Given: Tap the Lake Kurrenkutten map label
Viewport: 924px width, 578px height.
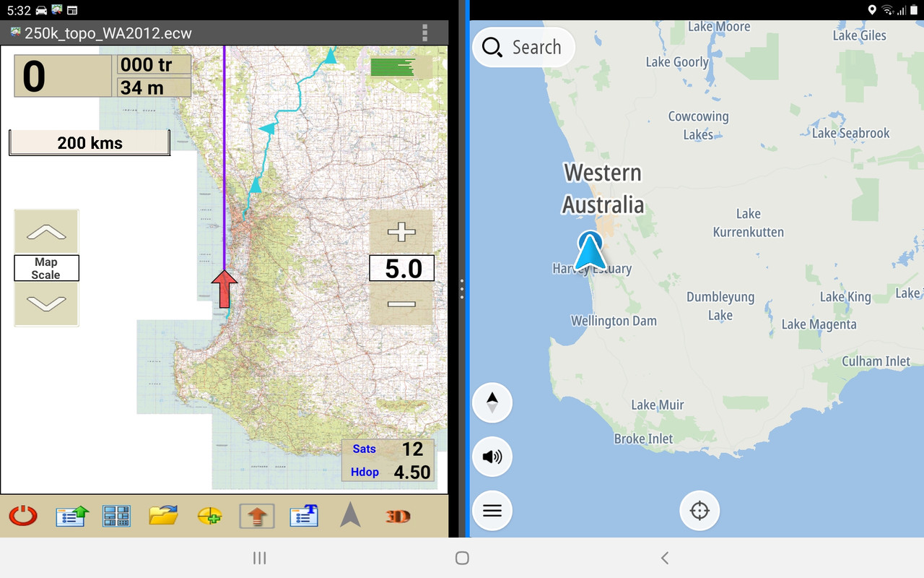Looking at the screenshot, I should 749,223.
